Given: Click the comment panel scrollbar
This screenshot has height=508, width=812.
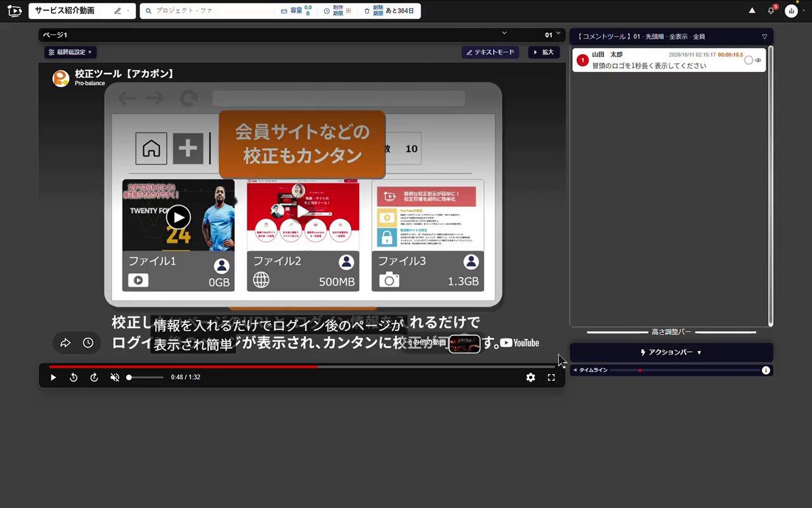Looking at the screenshot, I should click(x=771, y=185).
